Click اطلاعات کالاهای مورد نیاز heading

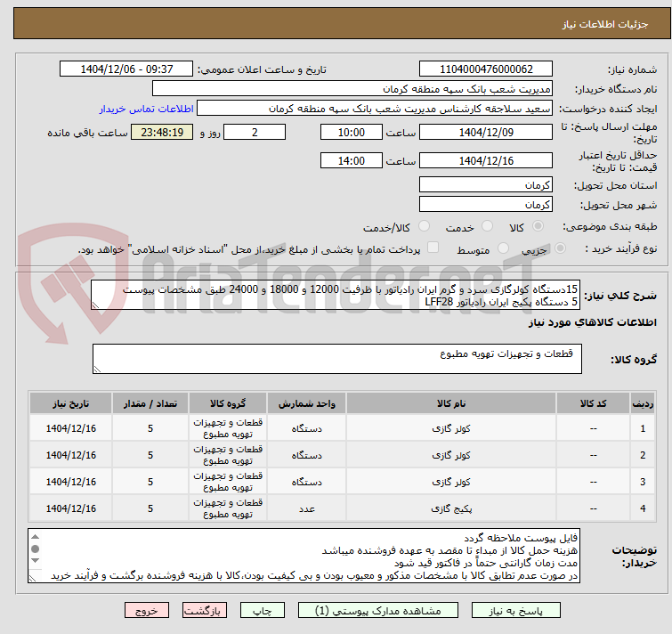click(592, 322)
